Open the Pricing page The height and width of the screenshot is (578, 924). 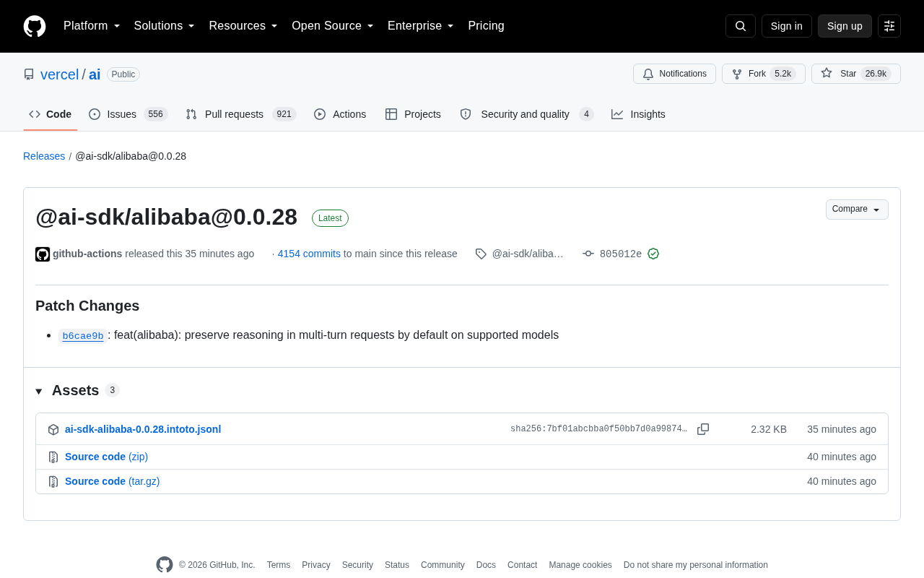tap(486, 26)
